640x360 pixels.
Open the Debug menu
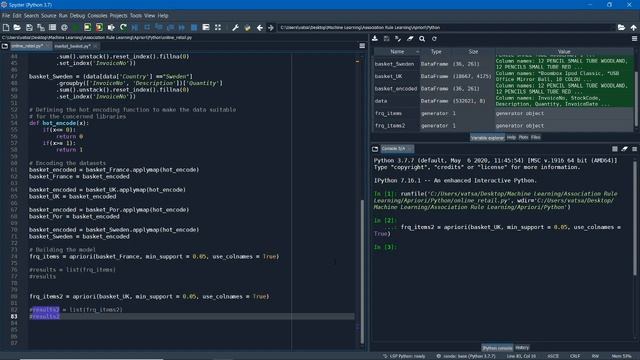(x=77, y=16)
